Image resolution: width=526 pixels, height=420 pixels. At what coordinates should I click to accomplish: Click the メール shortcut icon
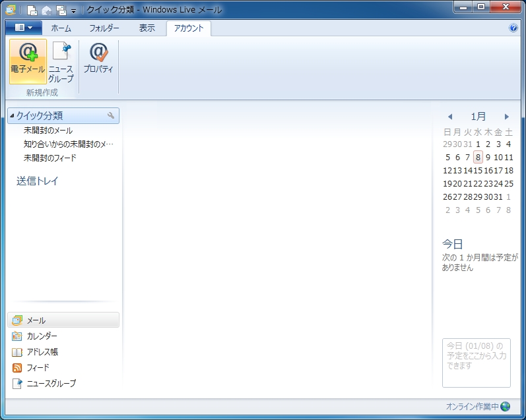tap(17, 320)
